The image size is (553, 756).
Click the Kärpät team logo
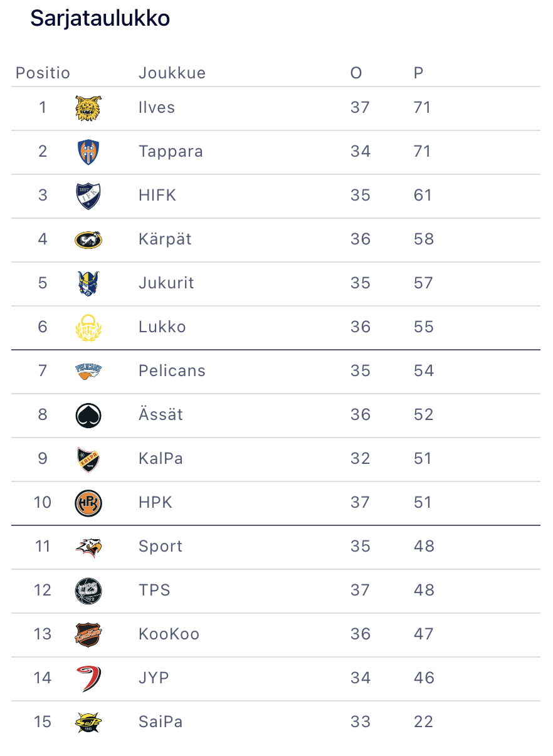88,239
